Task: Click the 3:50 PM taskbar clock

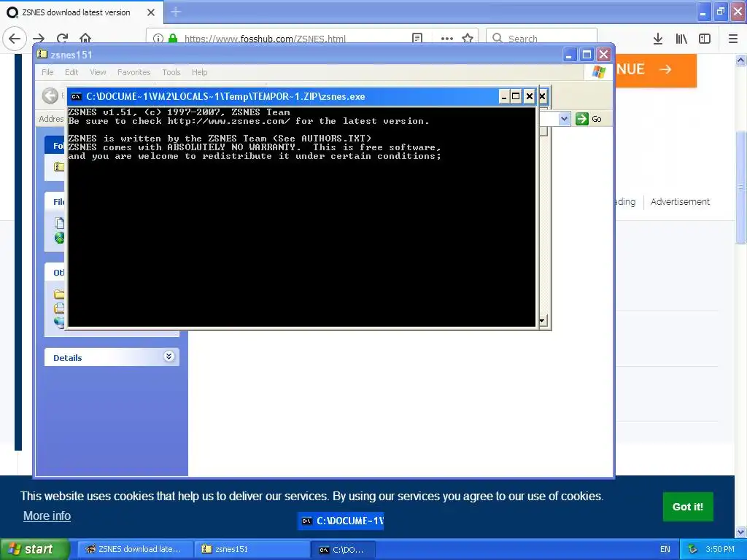Action: coord(720,550)
